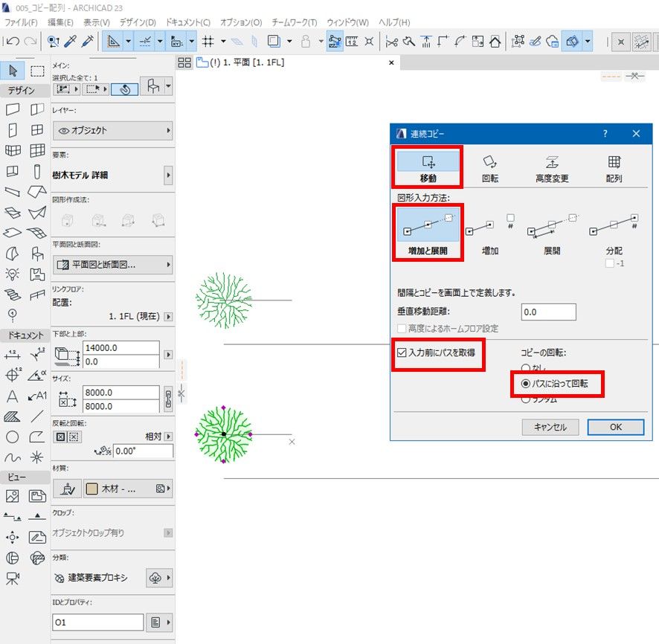The width and height of the screenshot is (659, 644).
Task: Open 編集(E) menu
Action: (x=60, y=22)
